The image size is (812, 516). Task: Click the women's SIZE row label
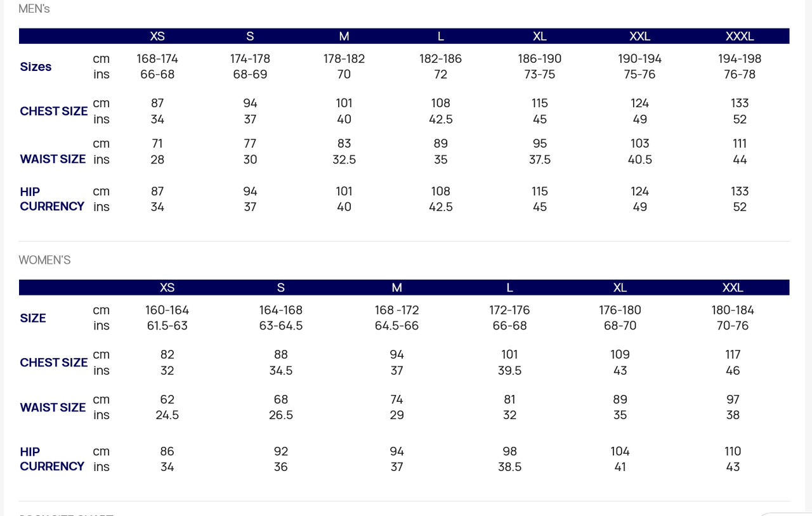[x=33, y=318]
